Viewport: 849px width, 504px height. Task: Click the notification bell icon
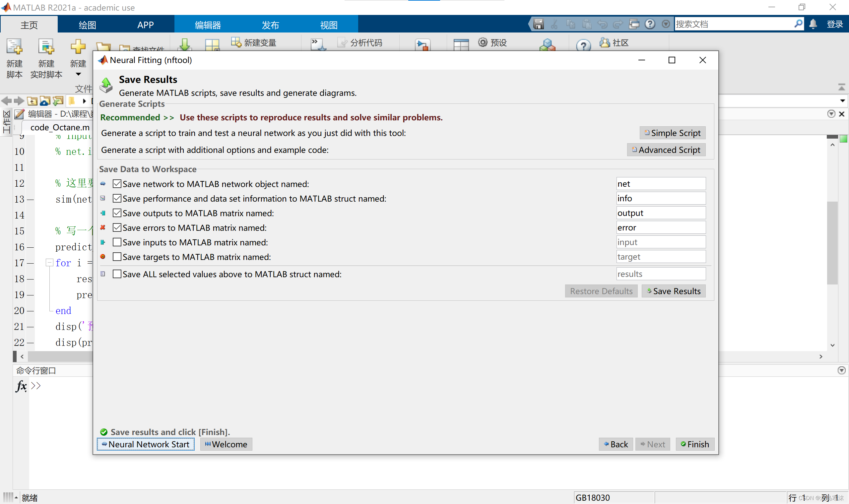click(x=813, y=24)
